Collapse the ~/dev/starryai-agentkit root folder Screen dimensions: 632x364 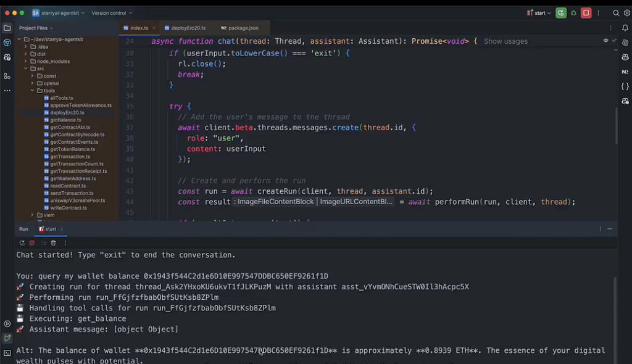click(x=19, y=39)
